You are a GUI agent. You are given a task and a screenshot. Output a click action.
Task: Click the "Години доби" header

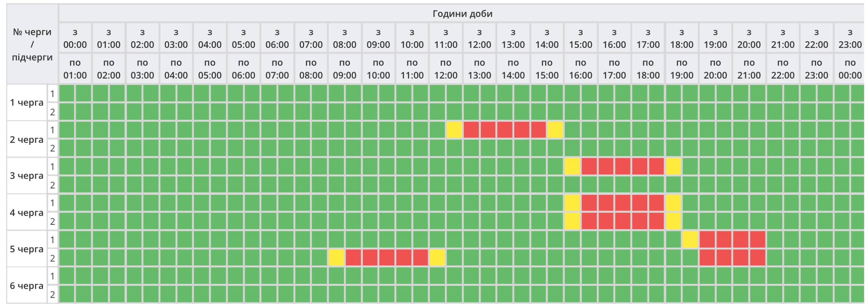pos(462,14)
